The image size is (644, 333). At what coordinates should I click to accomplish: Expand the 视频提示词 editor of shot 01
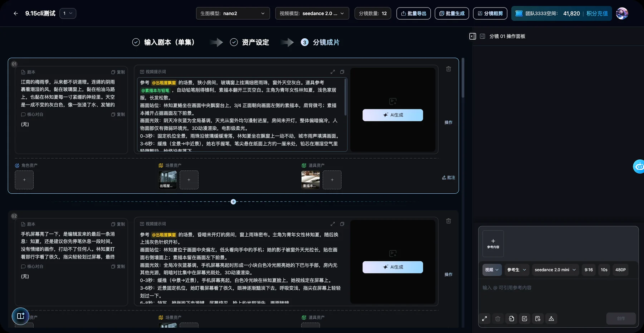[x=333, y=72]
